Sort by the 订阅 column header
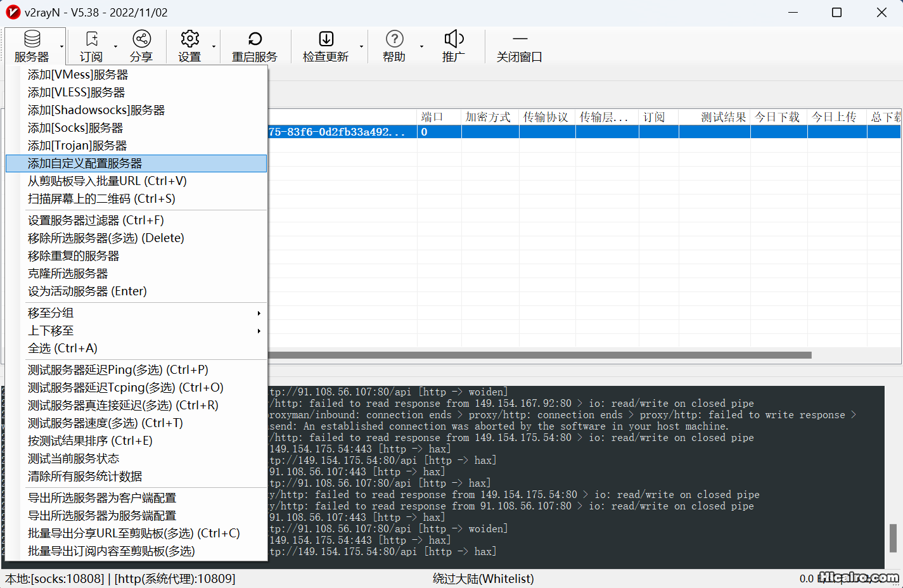Screen dimensions: 903x588 pos(658,117)
